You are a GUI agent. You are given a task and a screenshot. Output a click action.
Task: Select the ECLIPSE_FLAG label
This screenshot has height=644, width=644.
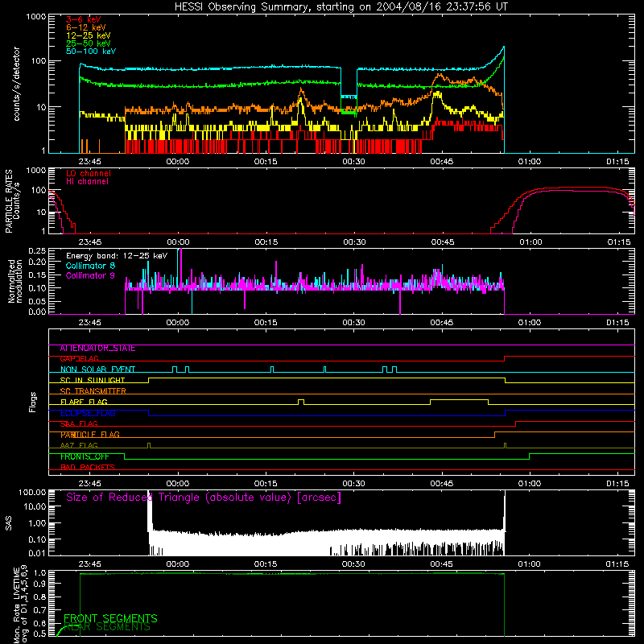(x=88, y=413)
